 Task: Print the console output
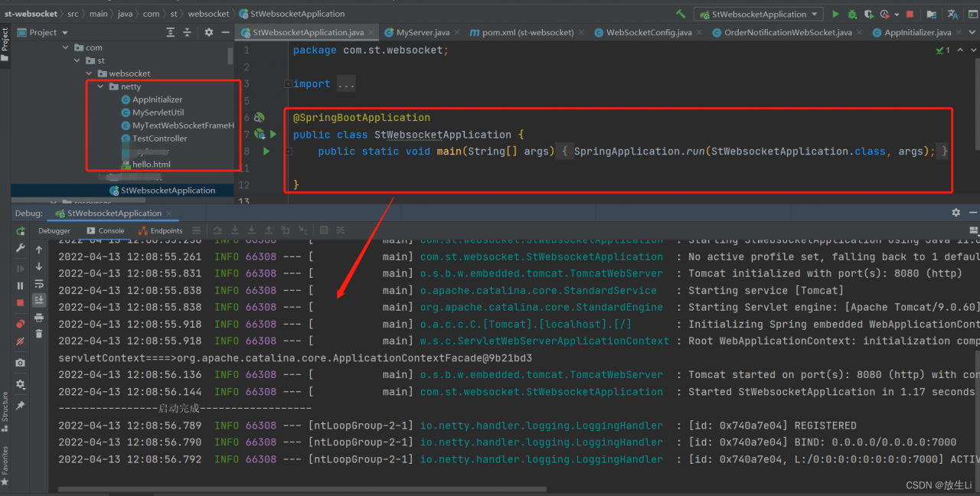point(39,318)
